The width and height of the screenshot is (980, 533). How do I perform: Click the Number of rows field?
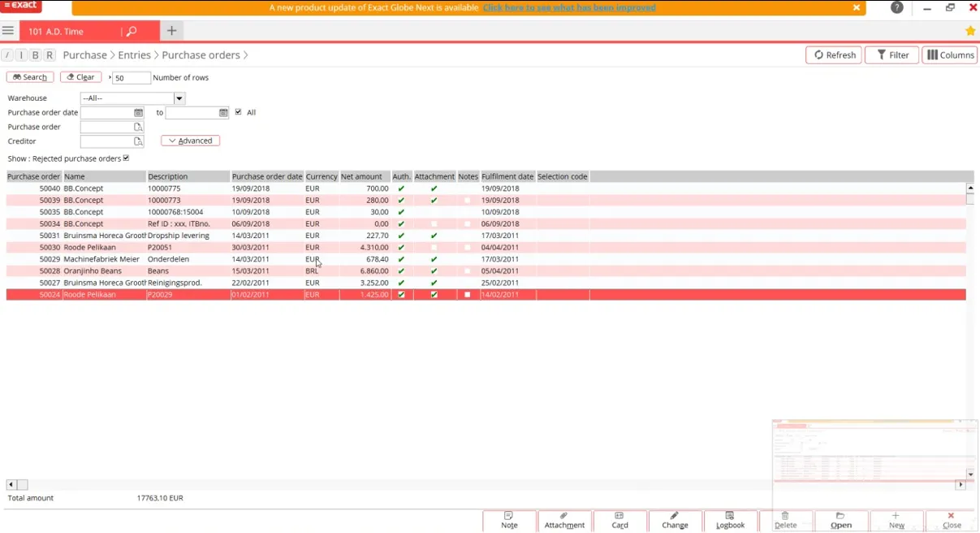(132, 78)
